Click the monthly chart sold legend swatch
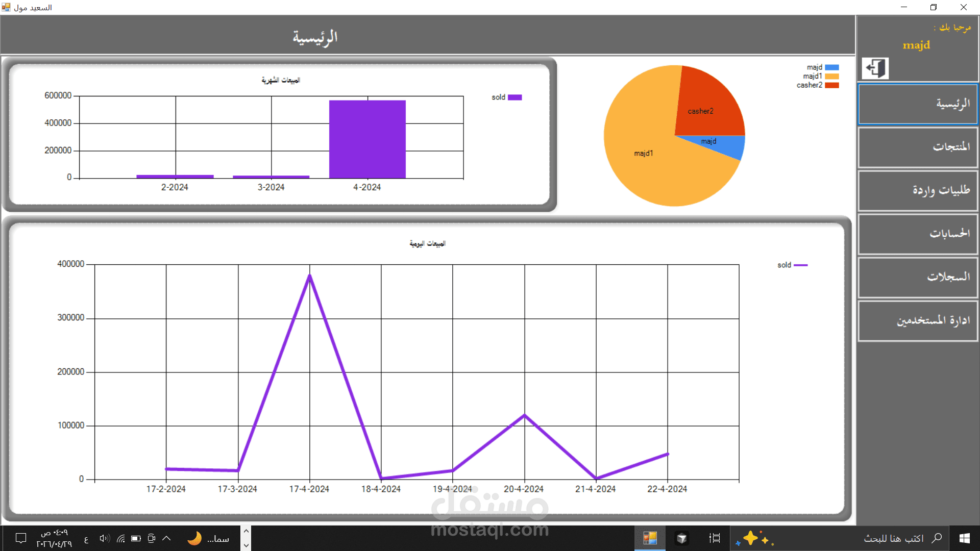 [515, 97]
